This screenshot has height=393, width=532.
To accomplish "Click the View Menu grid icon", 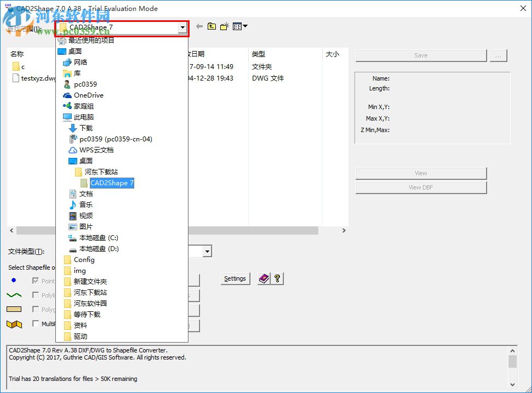I will point(236,26).
